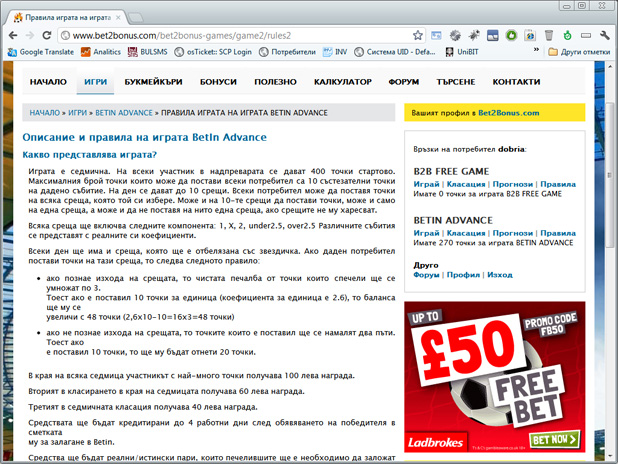This screenshot has height=464, width=618.
Task: Click the ИГРИ breadcrumb link
Action: pyautogui.click(x=77, y=113)
